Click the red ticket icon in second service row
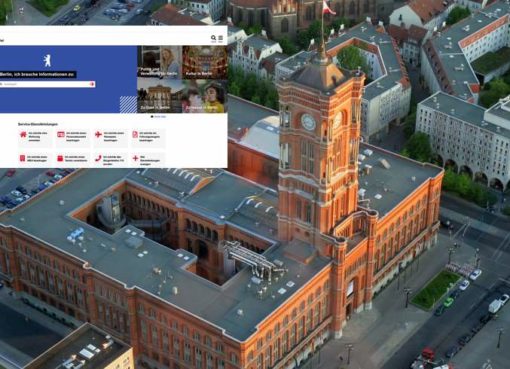The height and width of the screenshot is (369, 510). point(23,158)
